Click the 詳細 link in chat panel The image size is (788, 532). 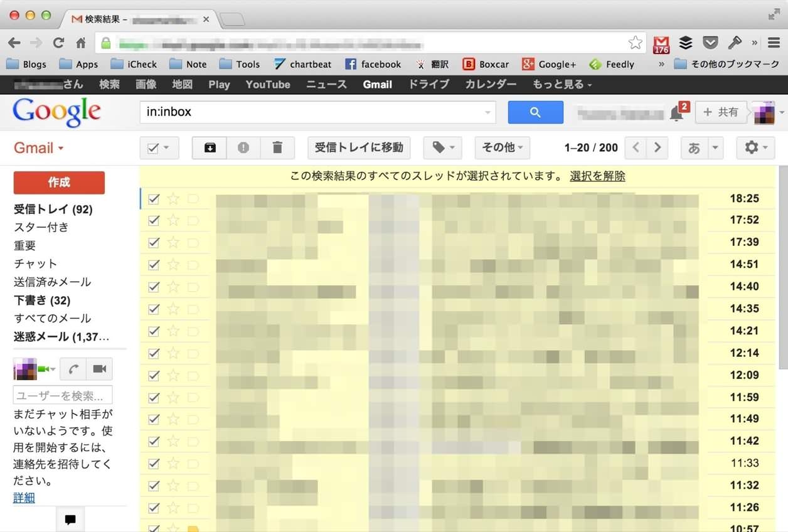(24, 498)
